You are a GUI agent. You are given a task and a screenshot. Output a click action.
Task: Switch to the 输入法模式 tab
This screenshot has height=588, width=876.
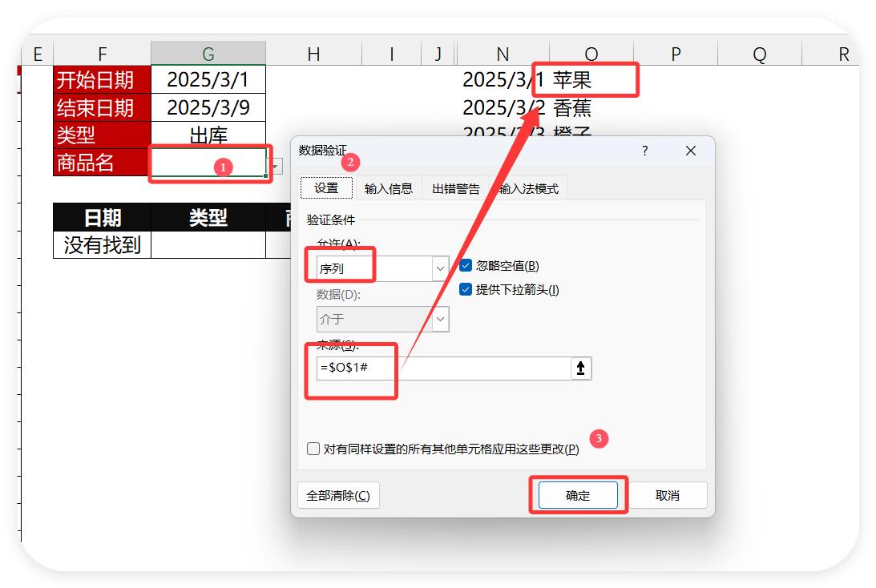click(x=528, y=189)
